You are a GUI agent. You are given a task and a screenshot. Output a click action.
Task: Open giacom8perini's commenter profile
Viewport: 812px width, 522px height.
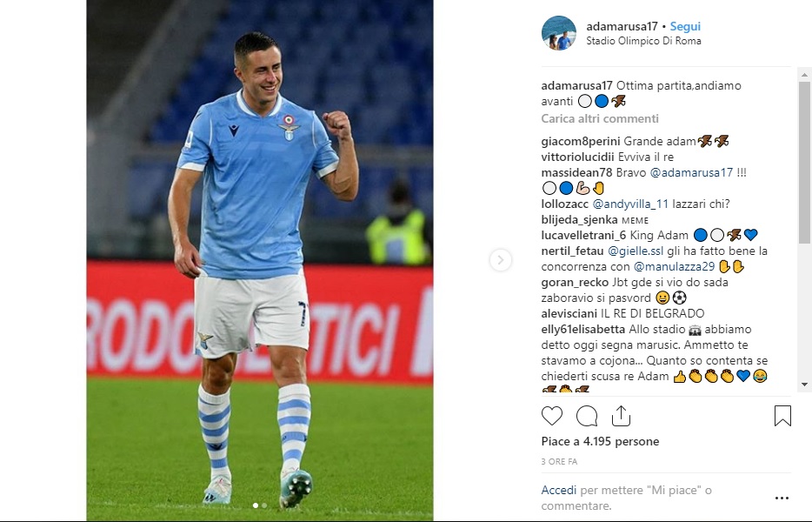[x=581, y=142]
